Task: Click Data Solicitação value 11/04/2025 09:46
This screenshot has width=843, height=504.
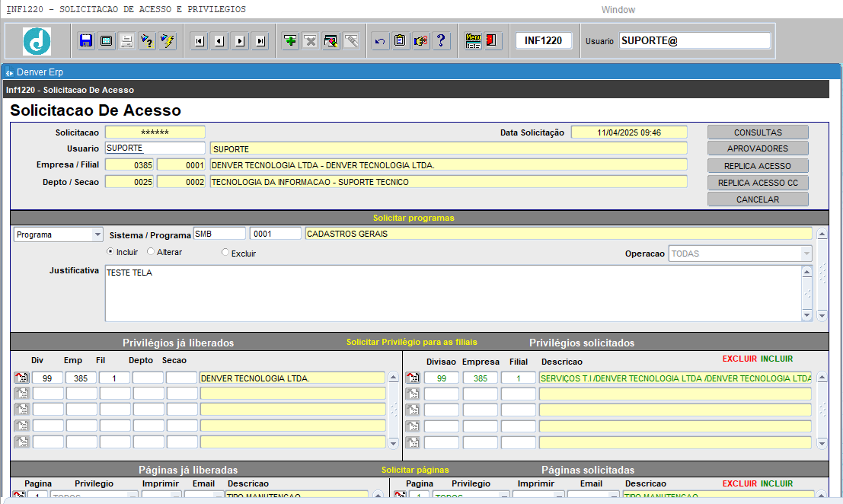Action: (x=629, y=132)
